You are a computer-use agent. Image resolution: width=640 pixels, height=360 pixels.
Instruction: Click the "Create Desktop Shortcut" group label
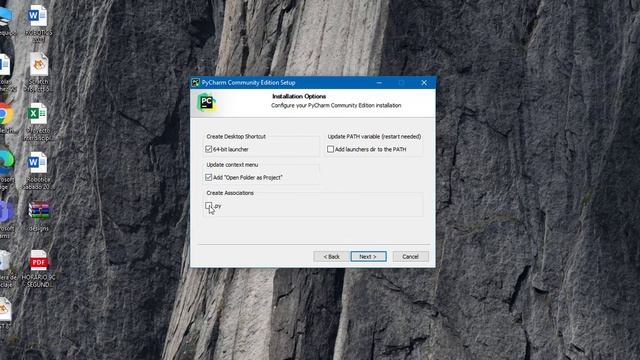[236, 136]
